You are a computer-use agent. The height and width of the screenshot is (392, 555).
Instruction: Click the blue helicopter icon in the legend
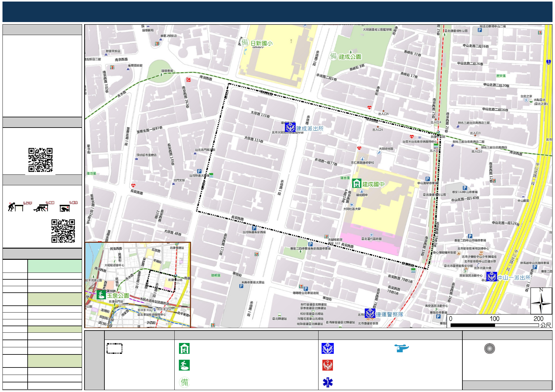(401, 348)
